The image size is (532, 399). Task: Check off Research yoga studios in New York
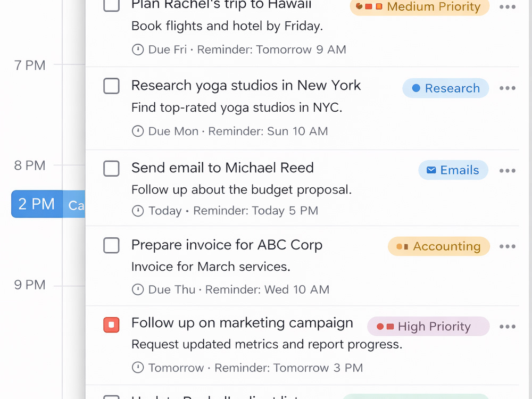[x=111, y=86]
